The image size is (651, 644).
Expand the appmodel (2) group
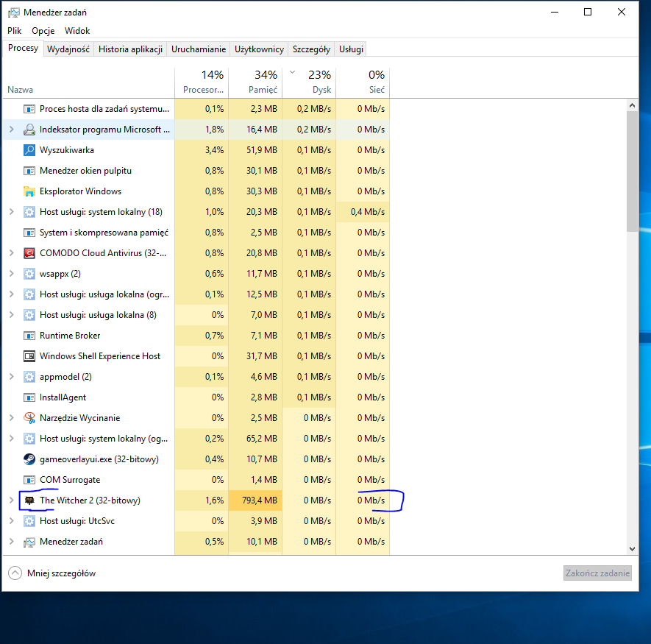[12, 377]
